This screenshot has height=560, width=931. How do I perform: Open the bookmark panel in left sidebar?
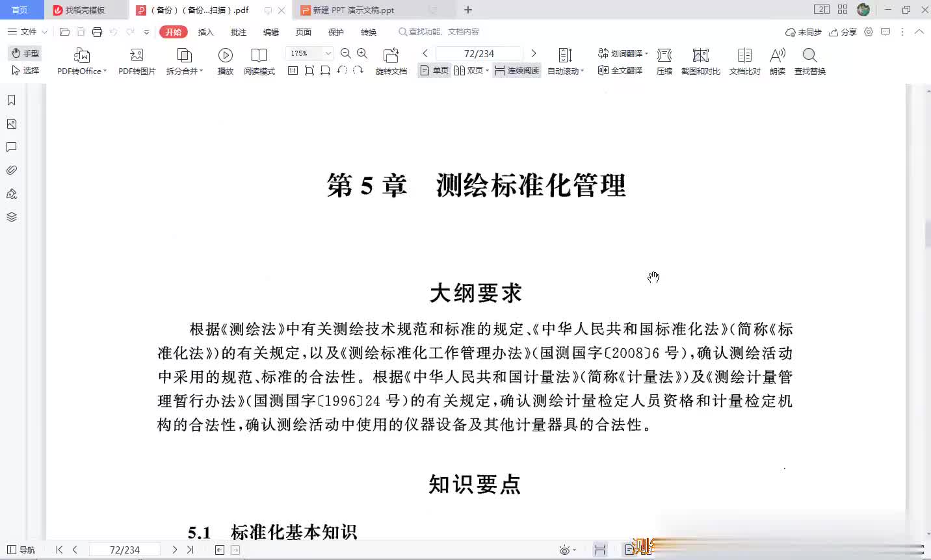tap(11, 100)
